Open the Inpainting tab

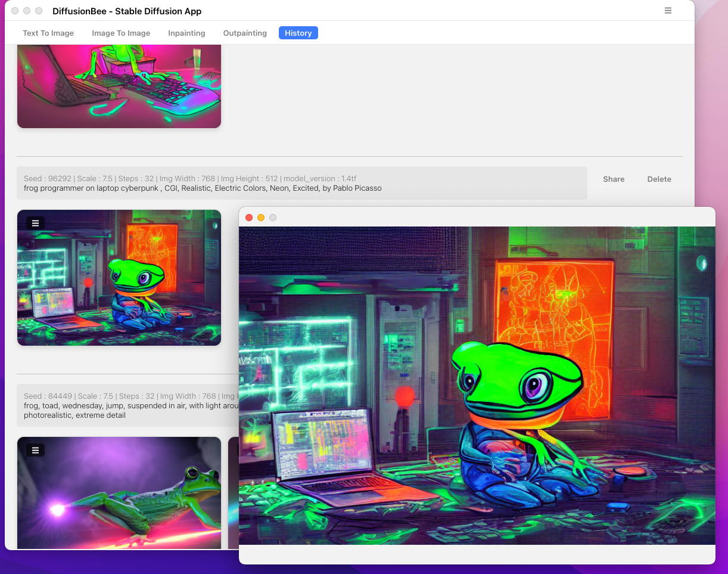point(186,33)
